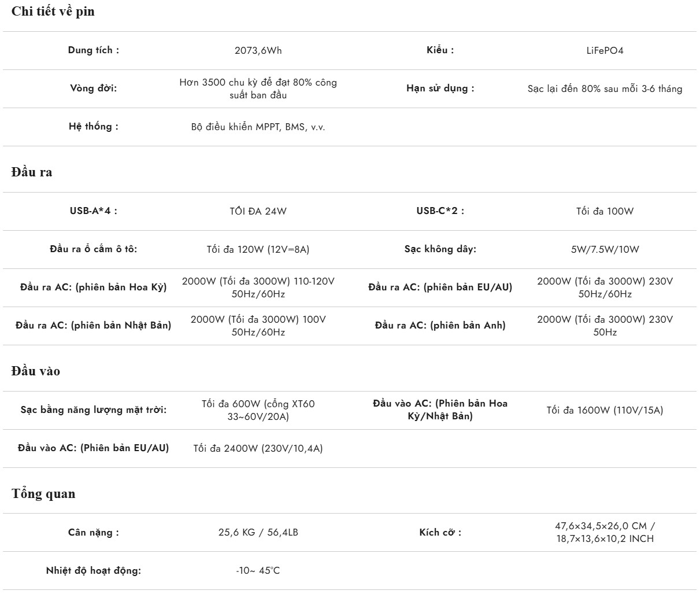Select the "USB-A*4 :" label

(x=94, y=211)
